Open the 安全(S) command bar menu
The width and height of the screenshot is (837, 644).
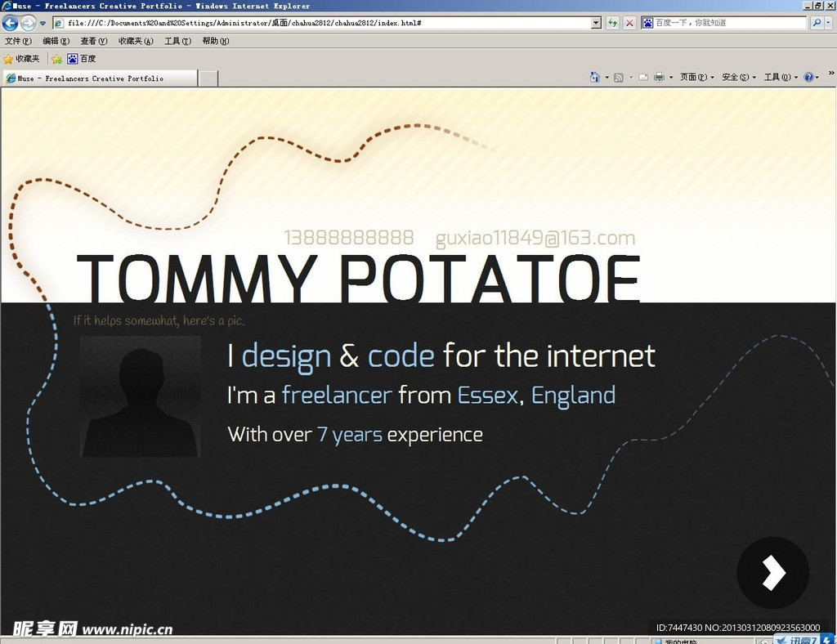pyautogui.click(x=739, y=78)
